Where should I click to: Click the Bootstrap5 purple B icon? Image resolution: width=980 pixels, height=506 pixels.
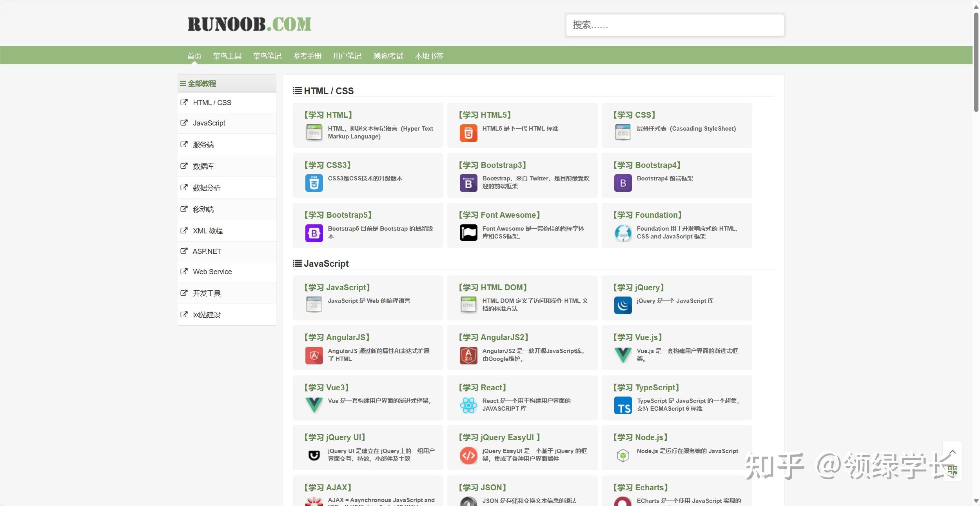(314, 233)
